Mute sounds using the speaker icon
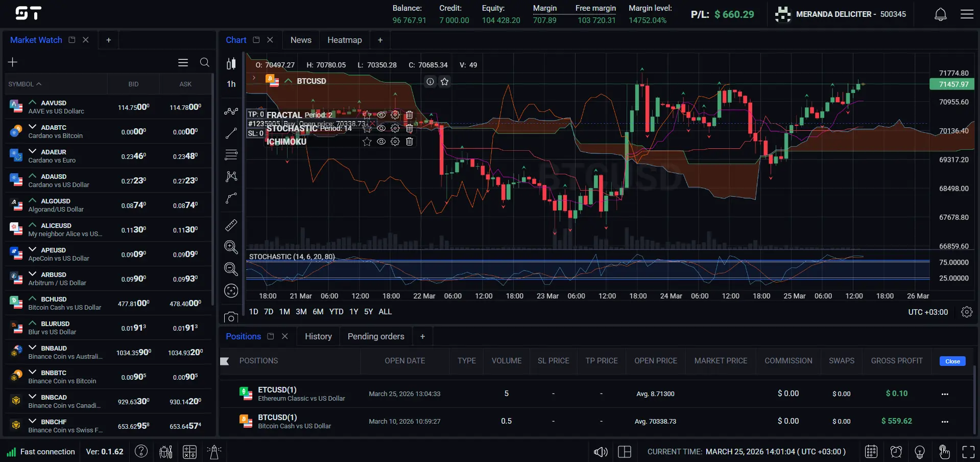Screen dimensions: 980x462 pyautogui.click(x=600, y=452)
